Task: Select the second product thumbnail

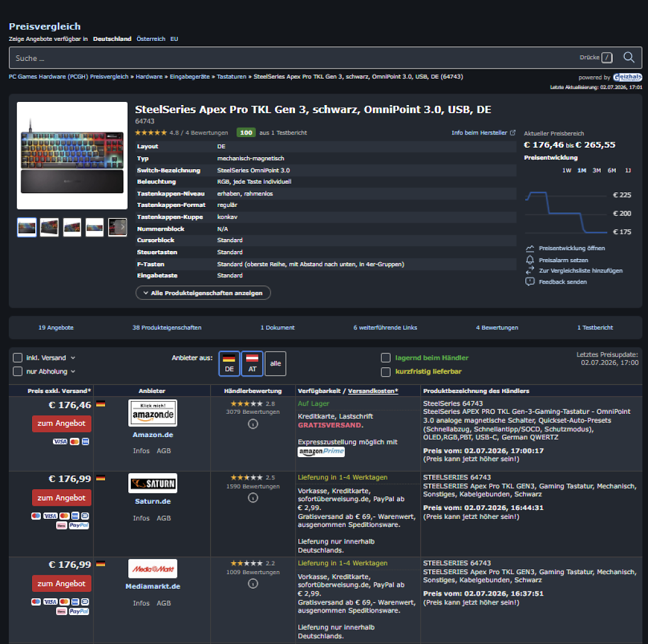Action: [x=49, y=227]
